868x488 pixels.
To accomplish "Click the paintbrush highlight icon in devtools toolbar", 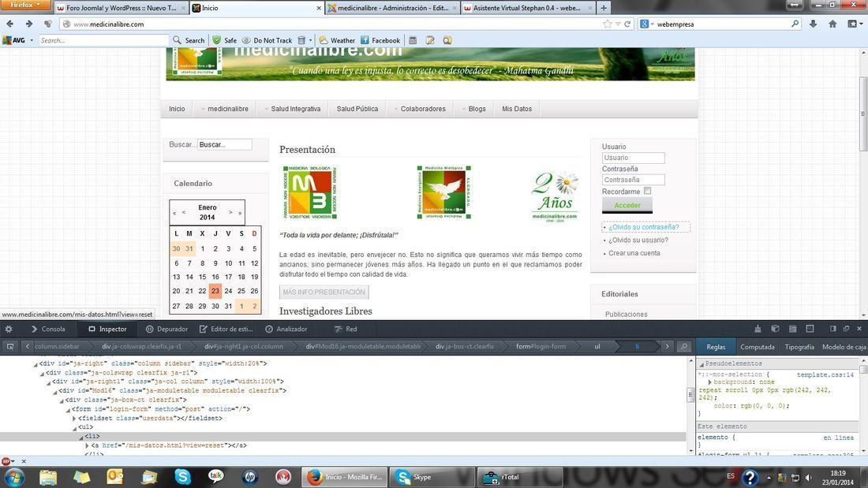I will 758,329.
